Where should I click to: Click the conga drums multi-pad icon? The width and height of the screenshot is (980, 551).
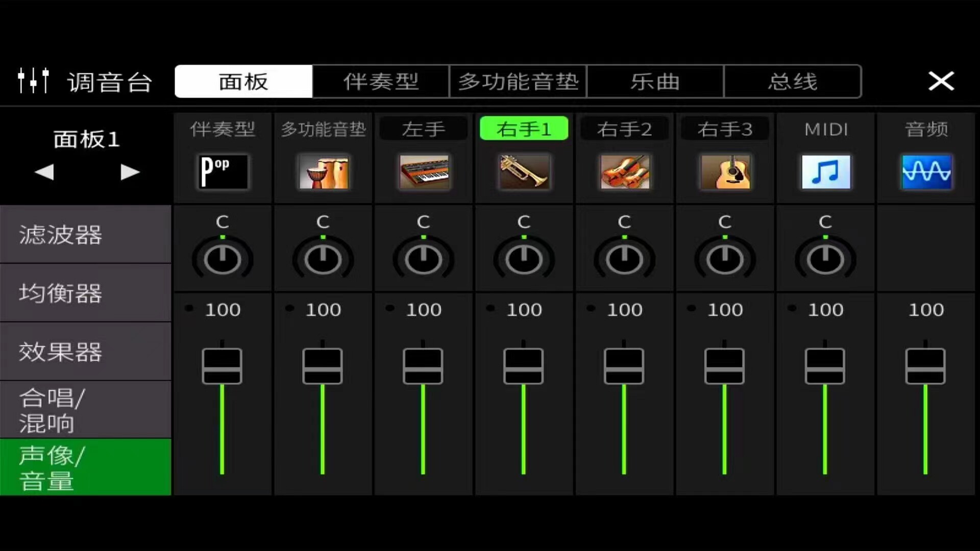323,172
